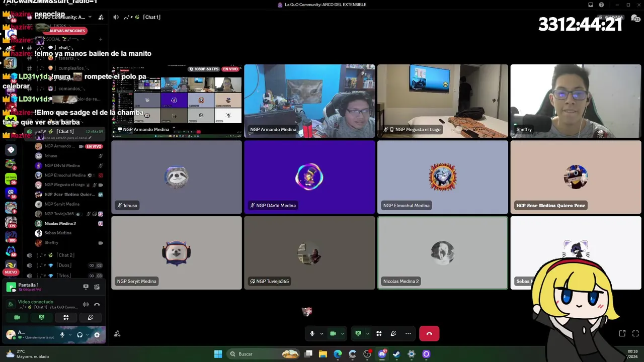Open Discord help icon in title bar
The image size is (644, 362).
click(x=601, y=5)
